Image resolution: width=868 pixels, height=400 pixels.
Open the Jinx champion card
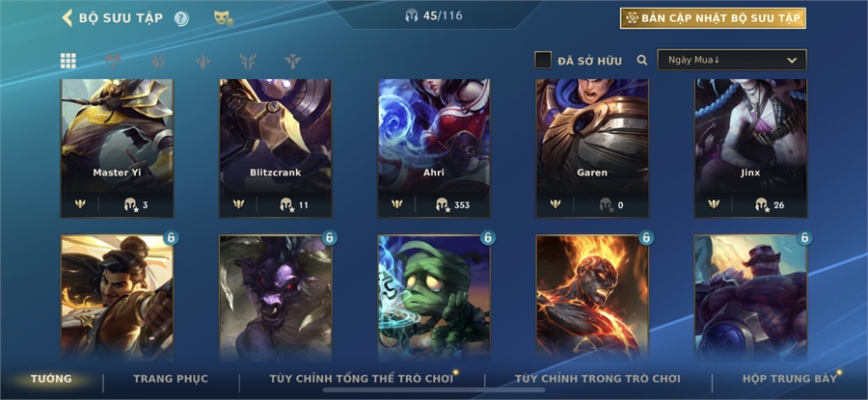(x=750, y=148)
